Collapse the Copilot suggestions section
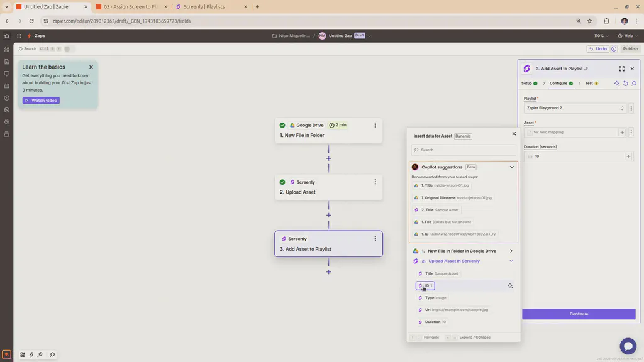Image resolution: width=644 pixels, height=362 pixels. coord(511,167)
